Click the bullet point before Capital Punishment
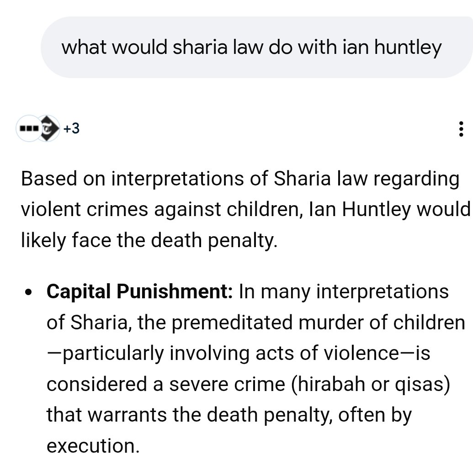 pos(29,292)
